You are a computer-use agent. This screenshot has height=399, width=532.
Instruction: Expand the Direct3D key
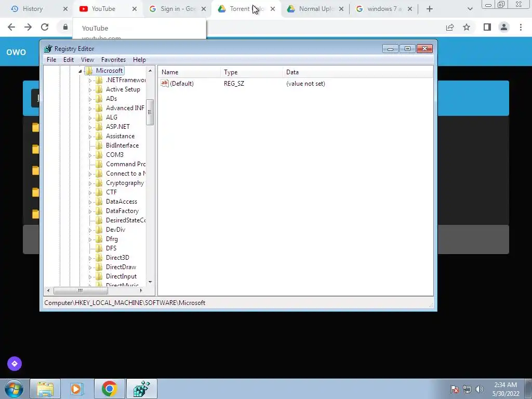(90, 258)
